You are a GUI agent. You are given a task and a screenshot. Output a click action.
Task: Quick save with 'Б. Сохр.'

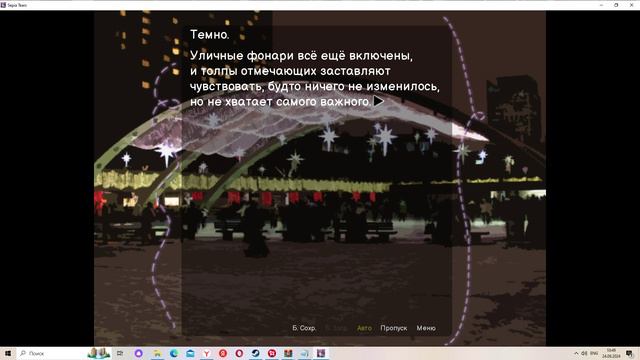[x=304, y=328]
